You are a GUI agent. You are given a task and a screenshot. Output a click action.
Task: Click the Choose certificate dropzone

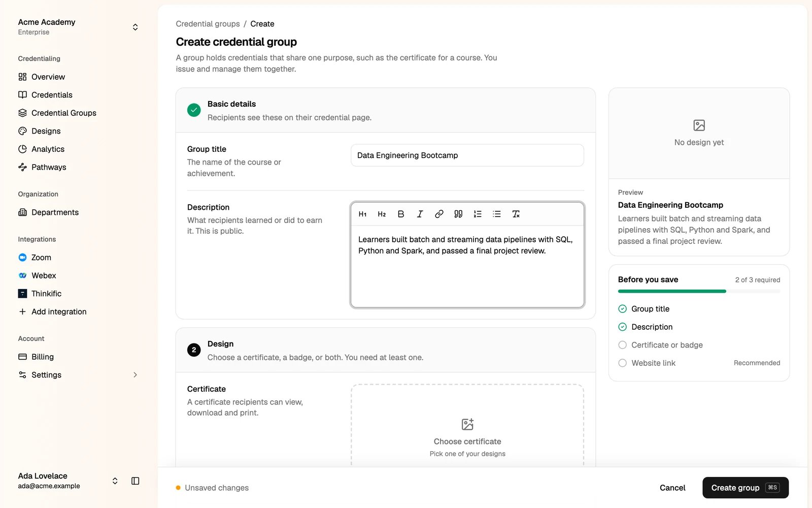point(467,426)
